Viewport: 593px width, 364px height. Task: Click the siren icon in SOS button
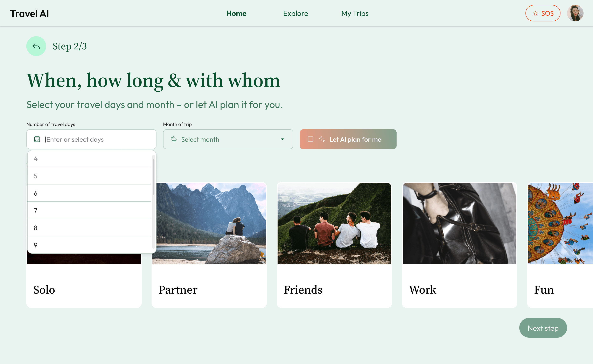click(x=535, y=13)
